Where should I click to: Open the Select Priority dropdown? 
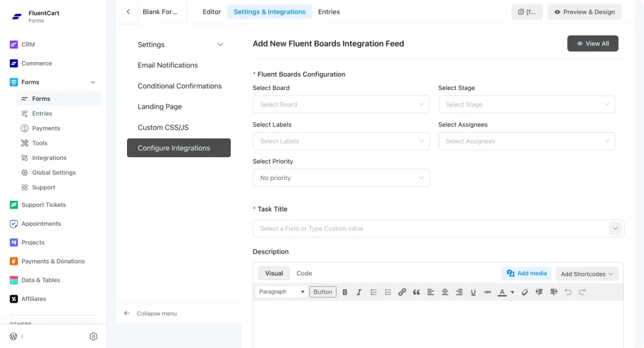(x=341, y=178)
